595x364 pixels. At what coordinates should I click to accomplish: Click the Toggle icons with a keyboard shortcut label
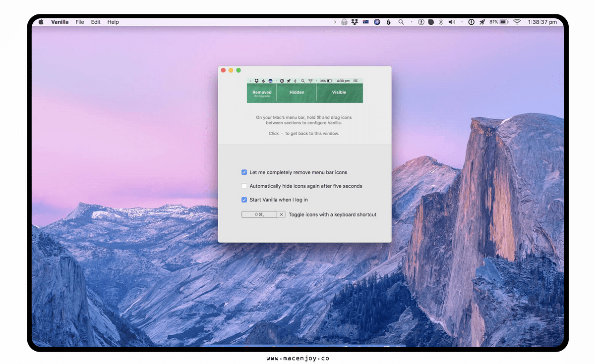pos(333,214)
